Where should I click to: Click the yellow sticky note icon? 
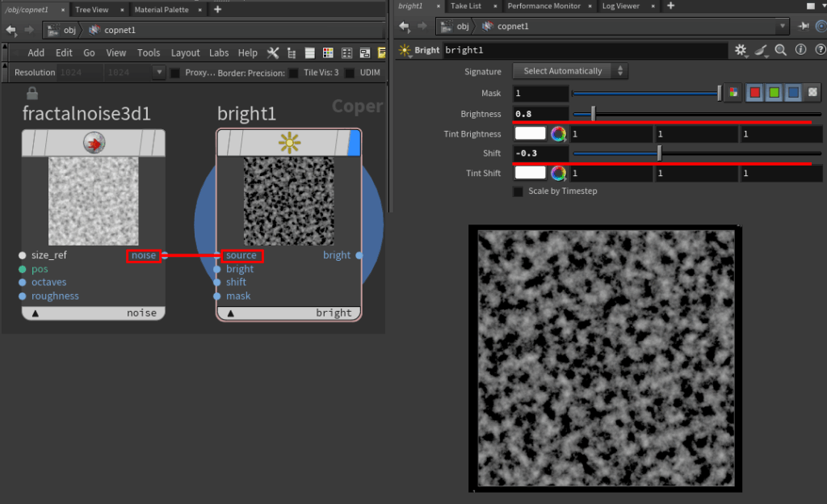(382, 52)
